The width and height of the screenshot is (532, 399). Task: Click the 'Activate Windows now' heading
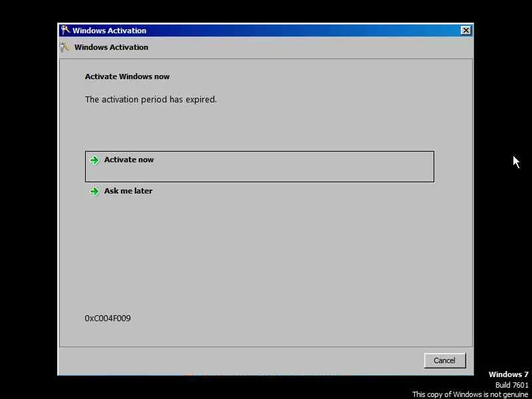(127, 76)
